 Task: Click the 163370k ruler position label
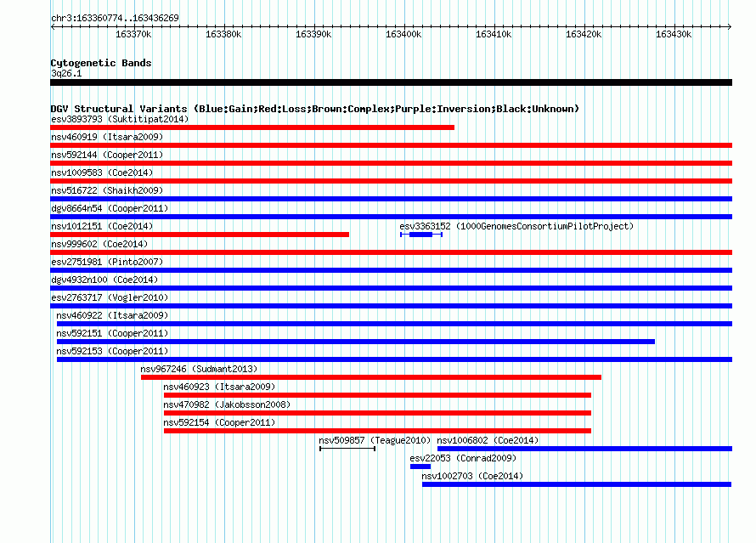click(133, 34)
